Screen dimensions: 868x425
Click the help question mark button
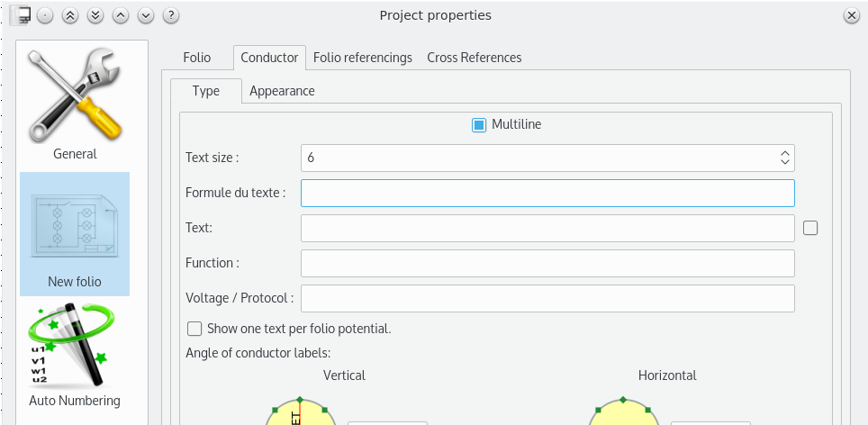171,15
